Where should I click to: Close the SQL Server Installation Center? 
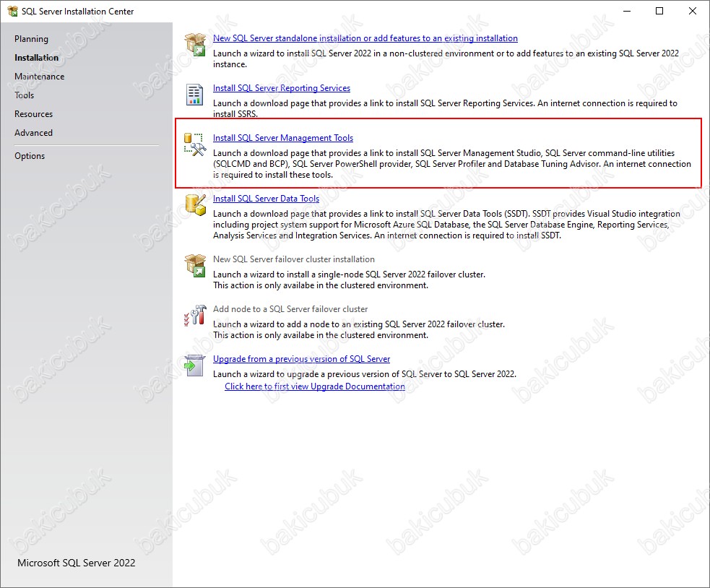coord(693,12)
